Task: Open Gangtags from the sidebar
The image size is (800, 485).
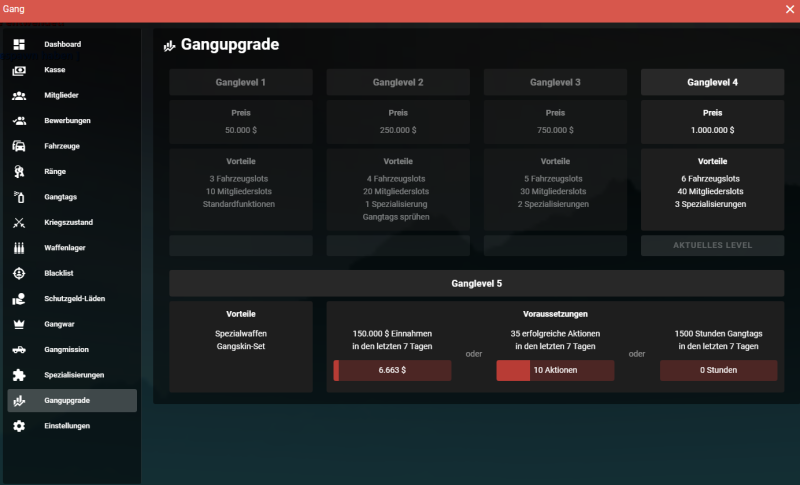Action: click(72, 197)
